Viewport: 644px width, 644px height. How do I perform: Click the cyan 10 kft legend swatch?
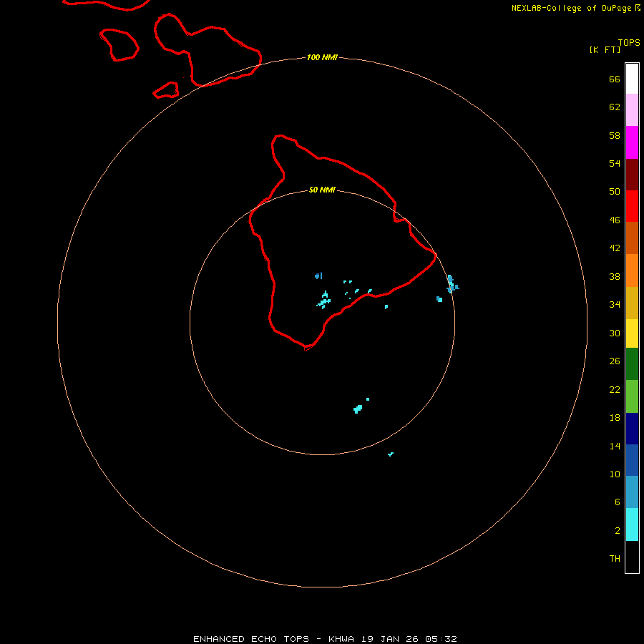(632, 525)
